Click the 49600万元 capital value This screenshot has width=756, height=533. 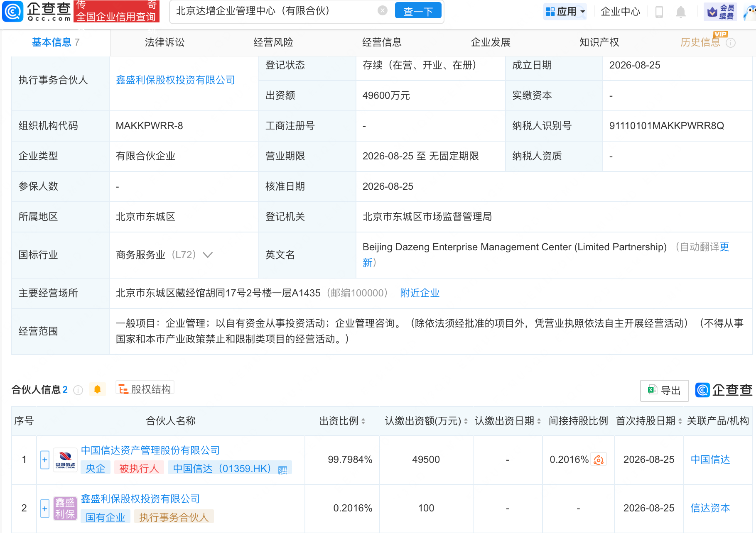click(x=386, y=95)
